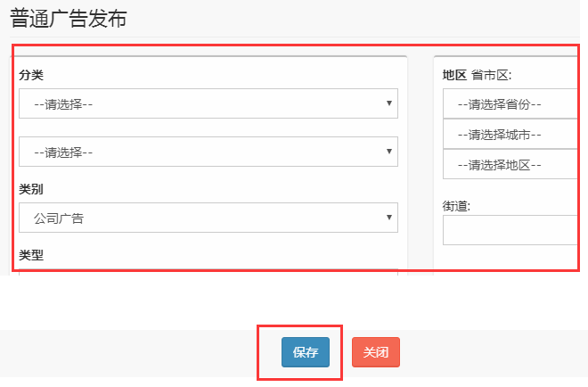
Task: Click arrow icon on 公司广告 dropdown
Action: [x=389, y=218]
